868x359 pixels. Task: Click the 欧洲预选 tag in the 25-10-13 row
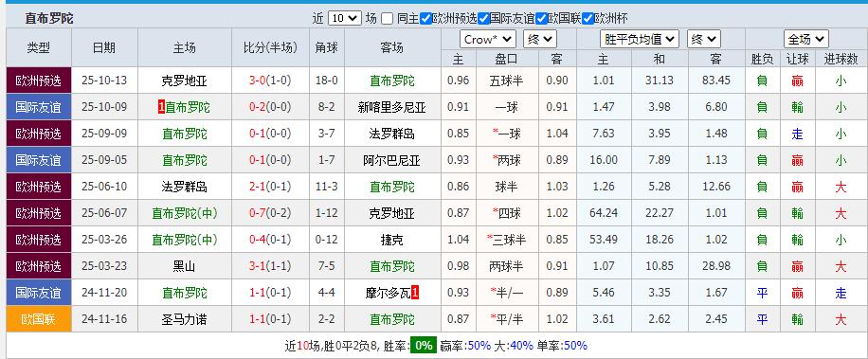[x=39, y=81]
